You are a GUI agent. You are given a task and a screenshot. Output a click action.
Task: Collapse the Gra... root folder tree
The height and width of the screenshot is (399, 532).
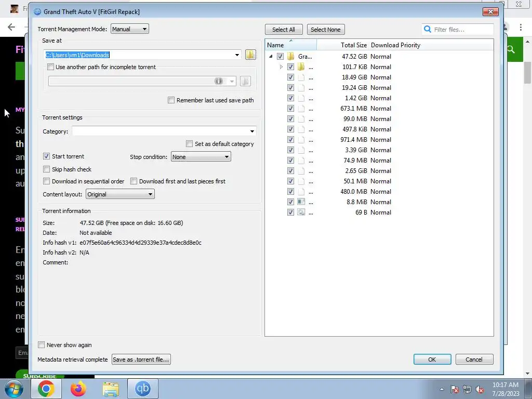click(271, 56)
